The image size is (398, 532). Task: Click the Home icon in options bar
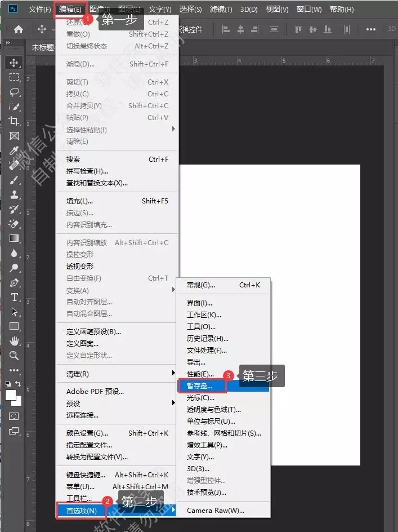(19, 29)
